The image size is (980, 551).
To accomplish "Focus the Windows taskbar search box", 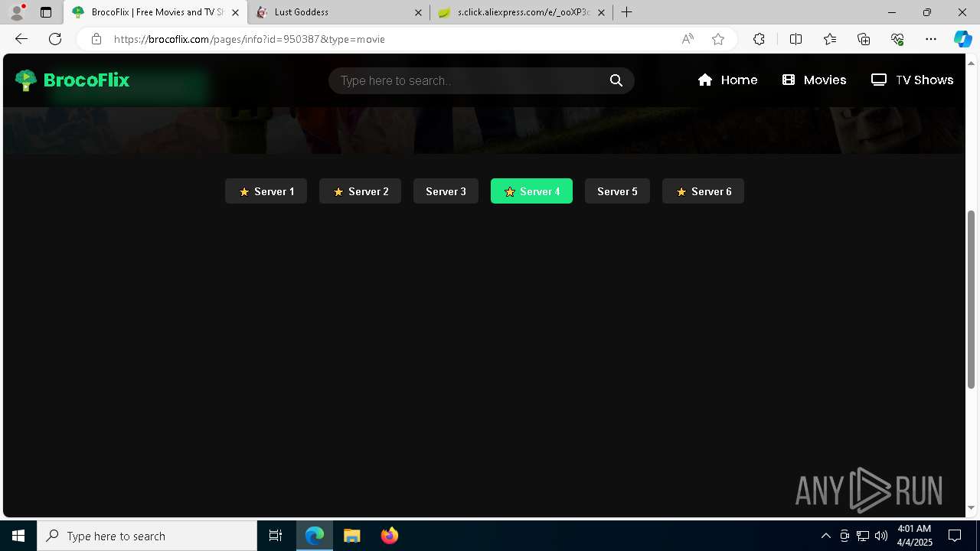I will pyautogui.click(x=147, y=536).
